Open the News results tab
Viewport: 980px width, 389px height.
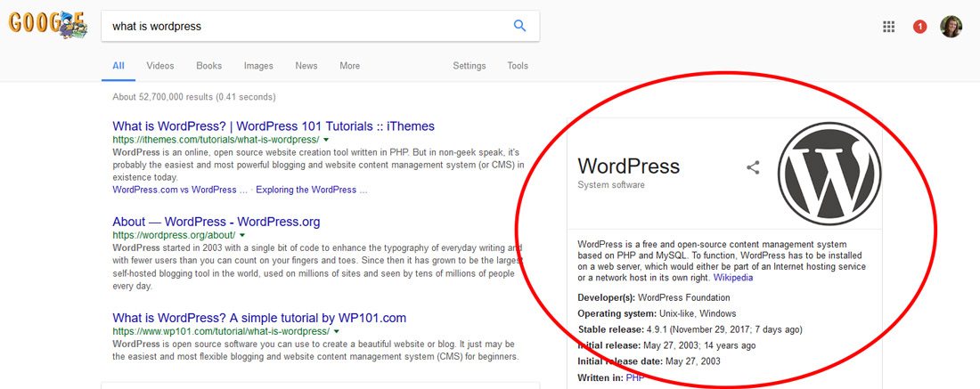pyautogui.click(x=306, y=66)
